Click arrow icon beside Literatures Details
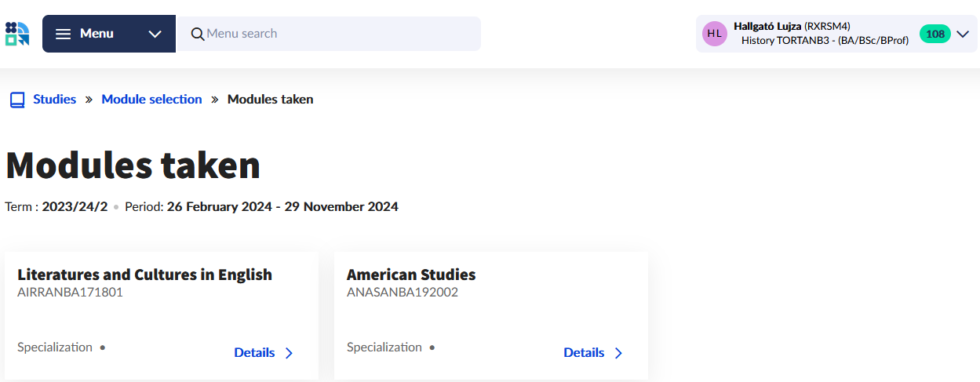This screenshot has width=980, height=382. 289,353
